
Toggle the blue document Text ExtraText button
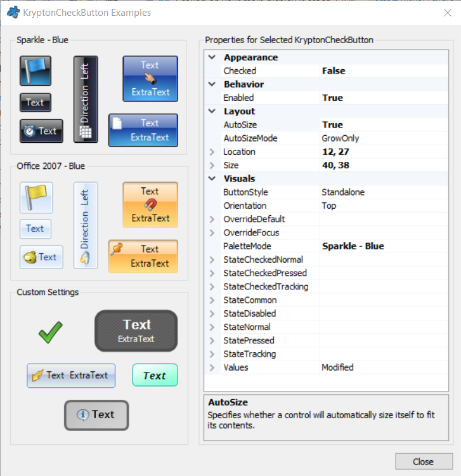pyautogui.click(x=143, y=130)
